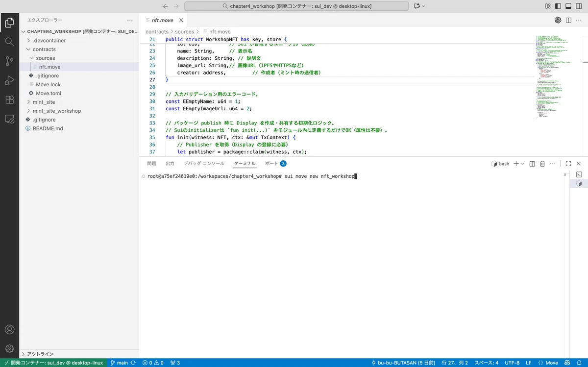588x367 pixels.
Task: Click the bash terminal label
Action: pos(500,164)
